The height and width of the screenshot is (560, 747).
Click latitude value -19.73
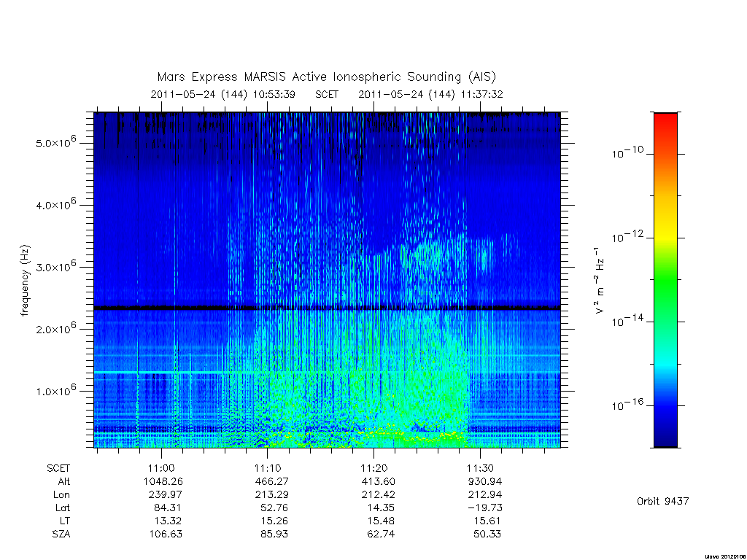pyautogui.click(x=485, y=508)
